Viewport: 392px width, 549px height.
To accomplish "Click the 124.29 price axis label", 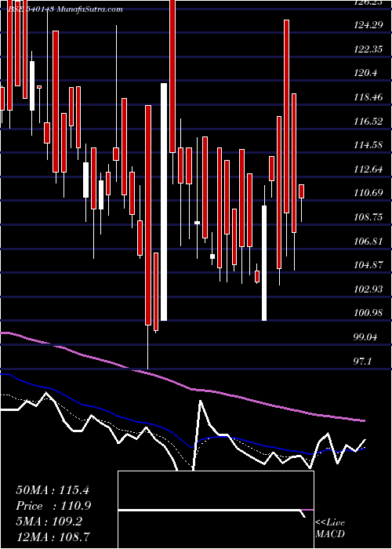I will tap(367, 25).
